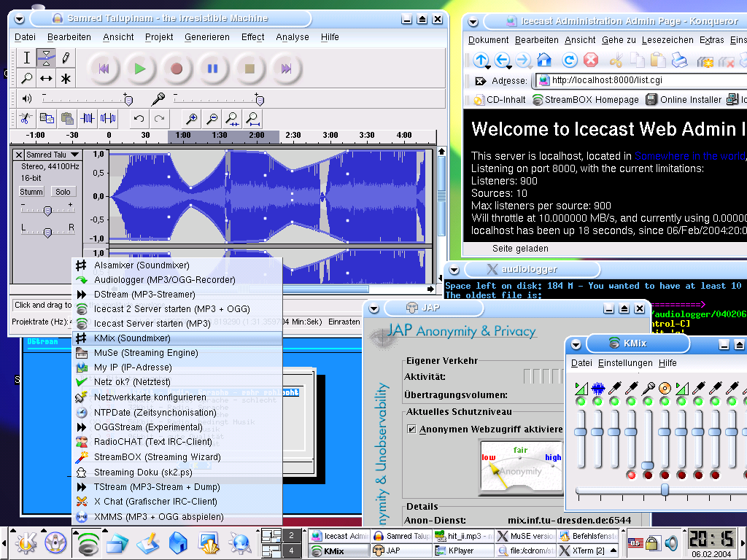Redo the last Audacity edit
This screenshot has height=560, width=747.
tap(160, 119)
